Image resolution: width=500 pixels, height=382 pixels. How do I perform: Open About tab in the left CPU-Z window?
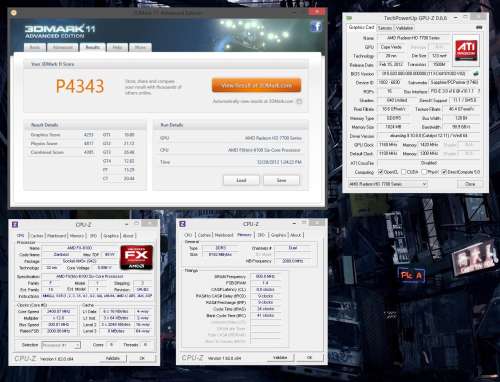(x=128, y=236)
